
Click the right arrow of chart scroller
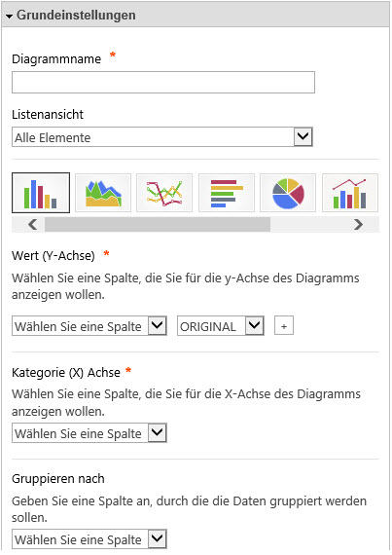coord(358,224)
